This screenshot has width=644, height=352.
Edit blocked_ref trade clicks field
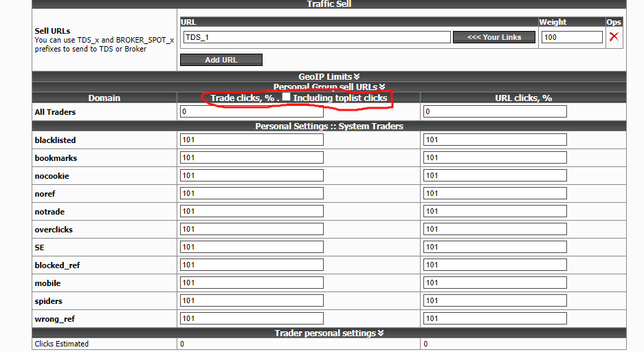click(252, 265)
